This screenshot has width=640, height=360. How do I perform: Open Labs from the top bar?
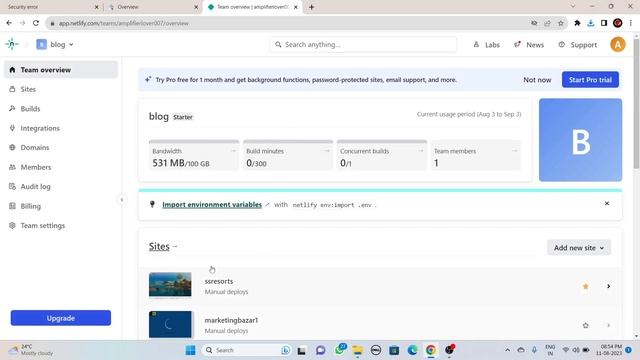[486, 44]
